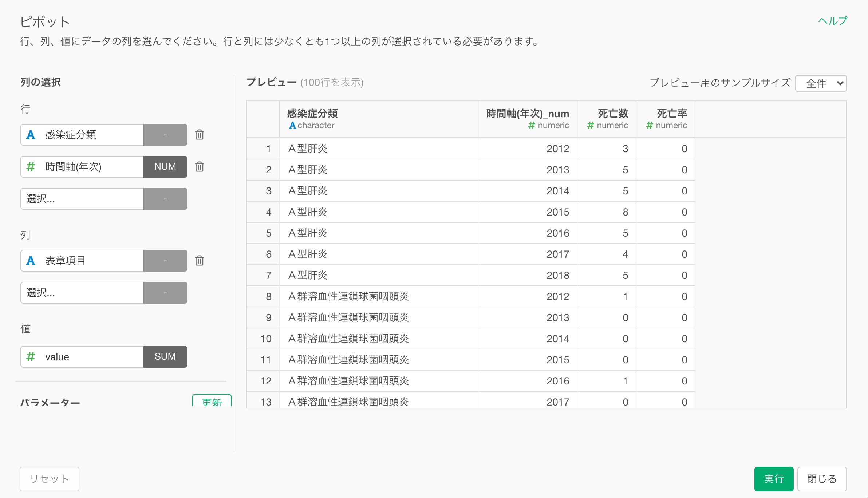Open the ヘルプ help link
Viewport: 868px width, 498px height.
[832, 21]
